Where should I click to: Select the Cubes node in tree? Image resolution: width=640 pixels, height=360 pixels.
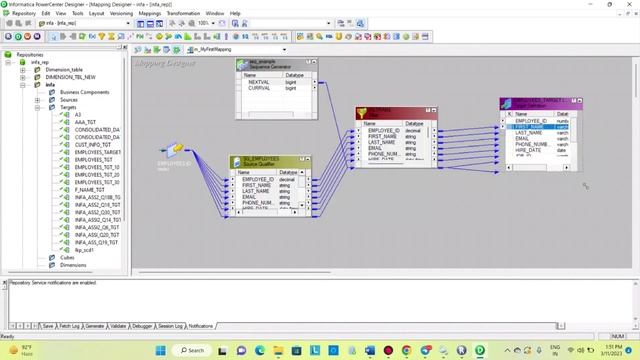(67, 258)
